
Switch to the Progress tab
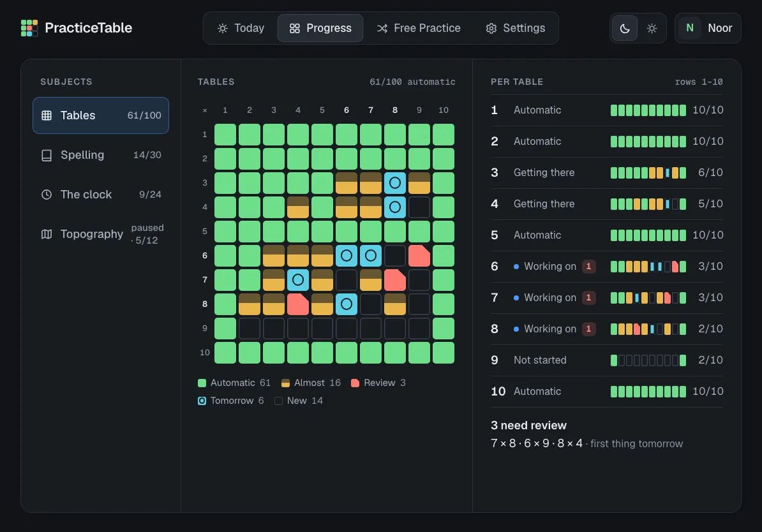pyautogui.click(x=320, y=28)
